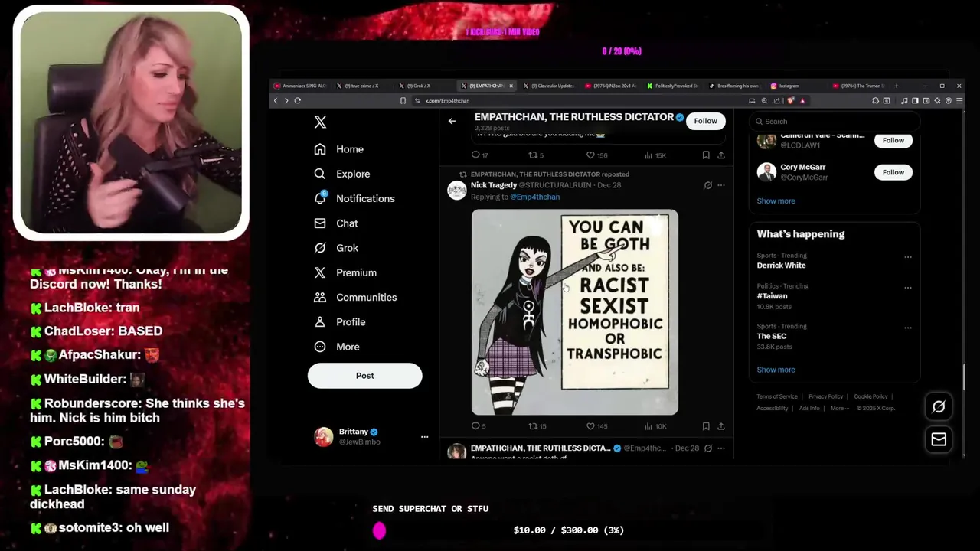Image resolution: width=980 pixels, height=551 pixels.
Task: Click Grok icon on Nick Tragedy post
Action: tap(707, 185)
